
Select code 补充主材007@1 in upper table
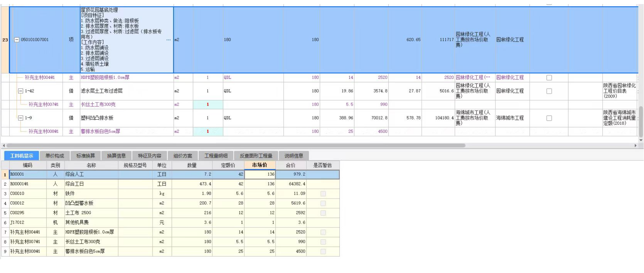click(x=43, y=105)
